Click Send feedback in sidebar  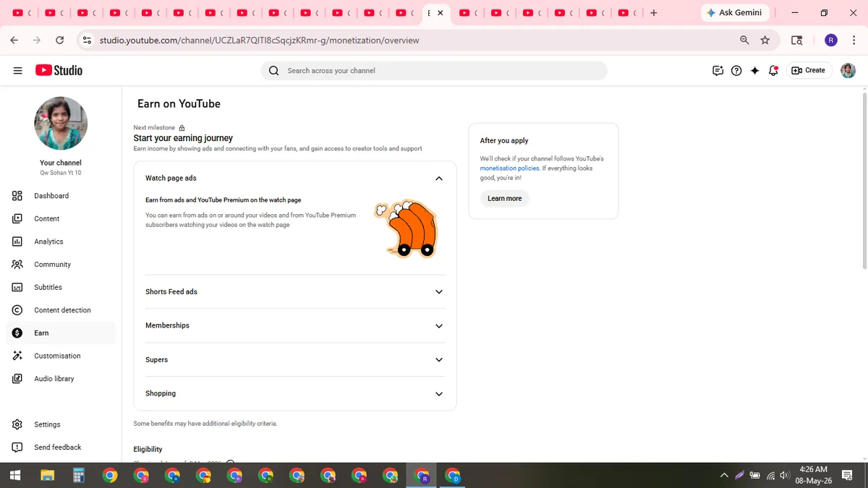61,448
